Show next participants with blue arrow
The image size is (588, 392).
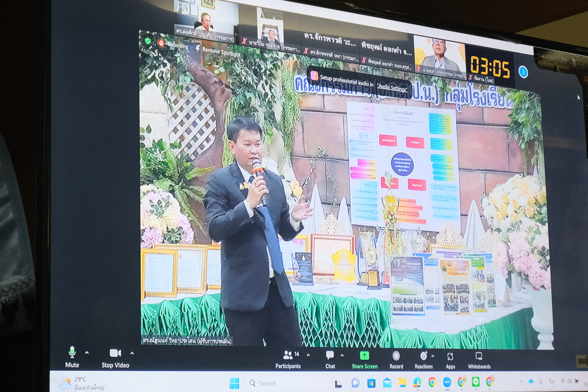523,72
